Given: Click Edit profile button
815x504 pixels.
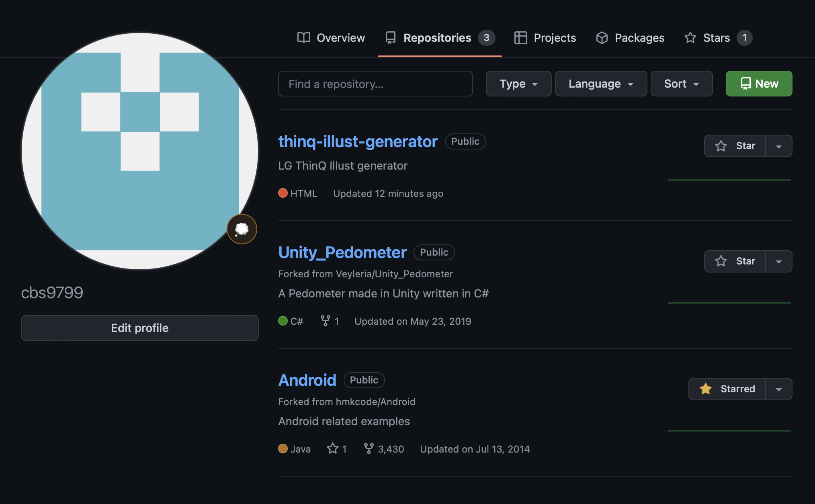Looking at the screenshot, I should tap(140, 328).
